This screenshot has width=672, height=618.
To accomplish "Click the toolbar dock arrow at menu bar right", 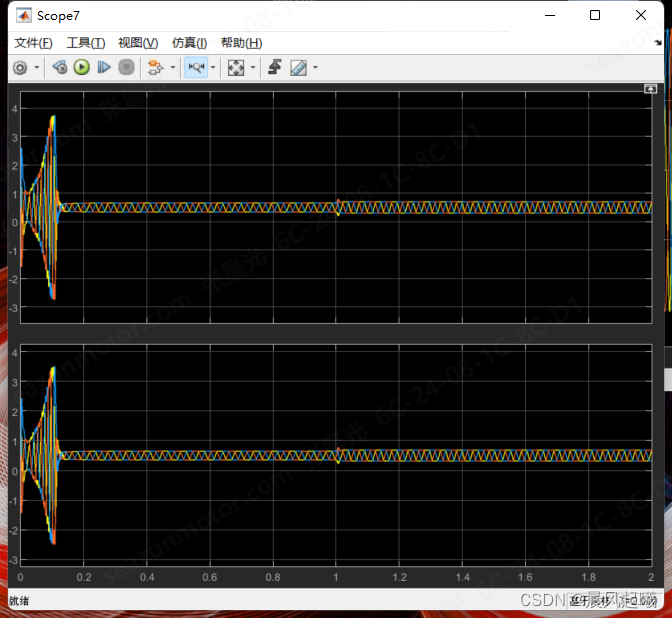I will 658,42.
